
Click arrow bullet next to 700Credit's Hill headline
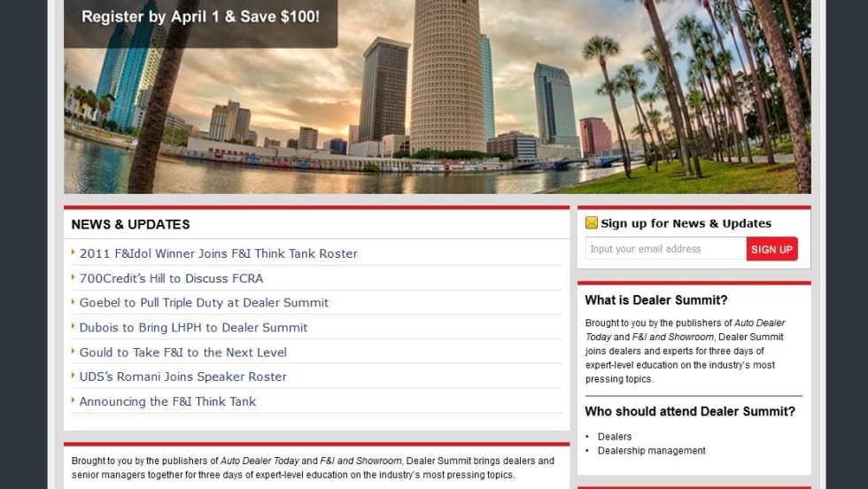point(74,277)
